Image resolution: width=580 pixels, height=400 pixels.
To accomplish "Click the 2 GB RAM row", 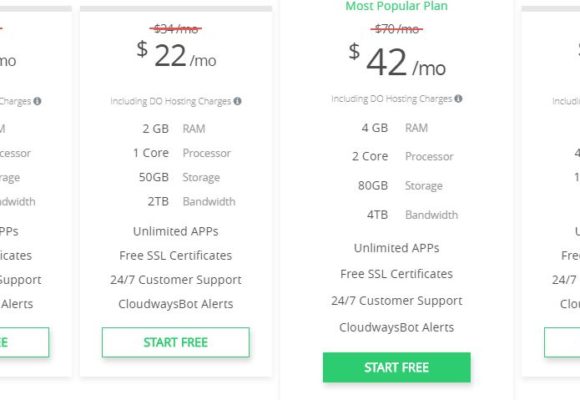I will 174,128.
